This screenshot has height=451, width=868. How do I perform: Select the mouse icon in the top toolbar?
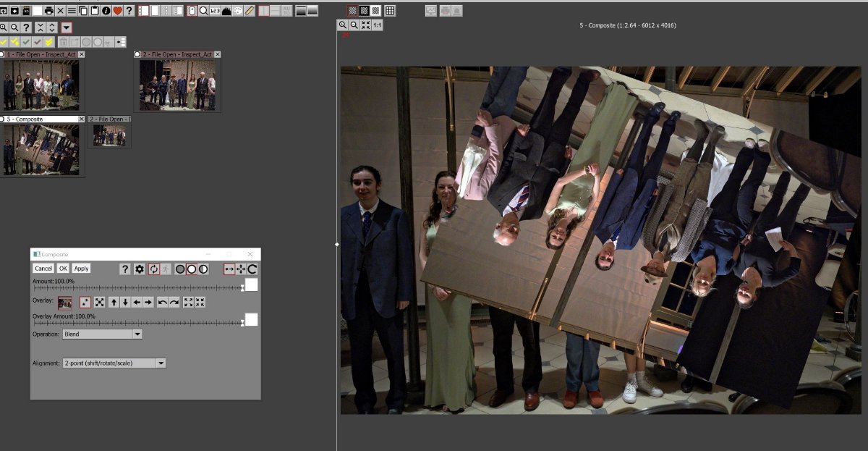(x=192, y=11)
